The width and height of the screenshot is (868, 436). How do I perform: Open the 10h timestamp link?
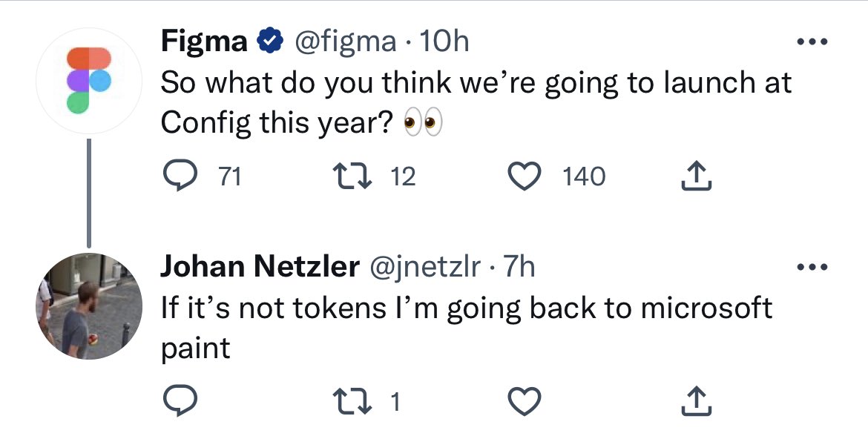(444, 42)
